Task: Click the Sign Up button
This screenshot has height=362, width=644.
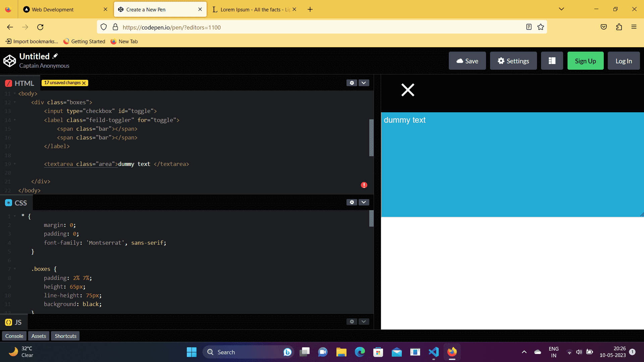Action: [x=585, y=61]
